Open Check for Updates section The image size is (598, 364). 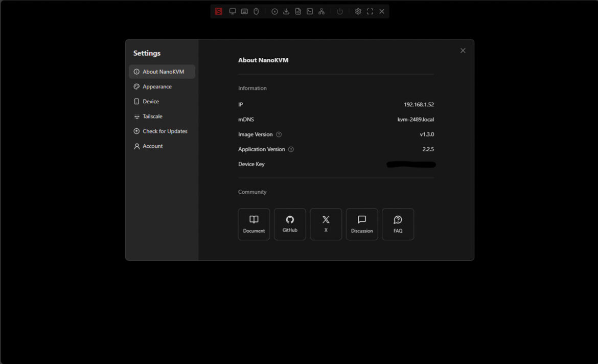coord(165,131)
